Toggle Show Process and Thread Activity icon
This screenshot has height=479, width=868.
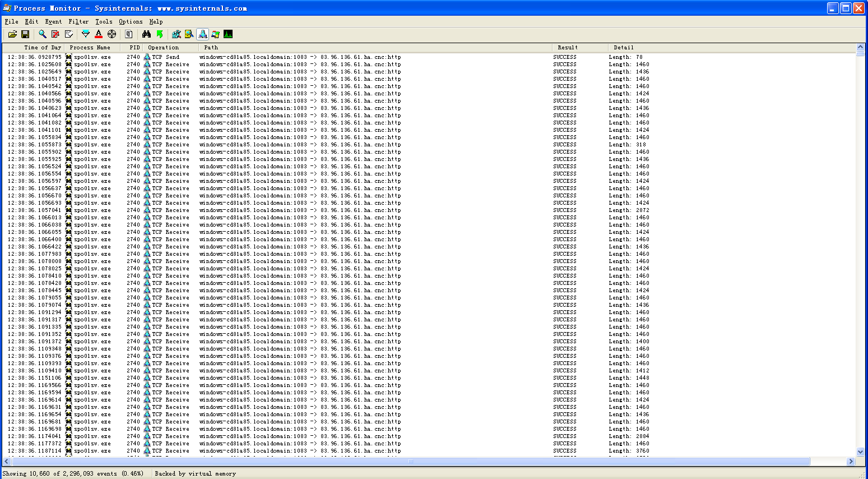coord(215,34)
